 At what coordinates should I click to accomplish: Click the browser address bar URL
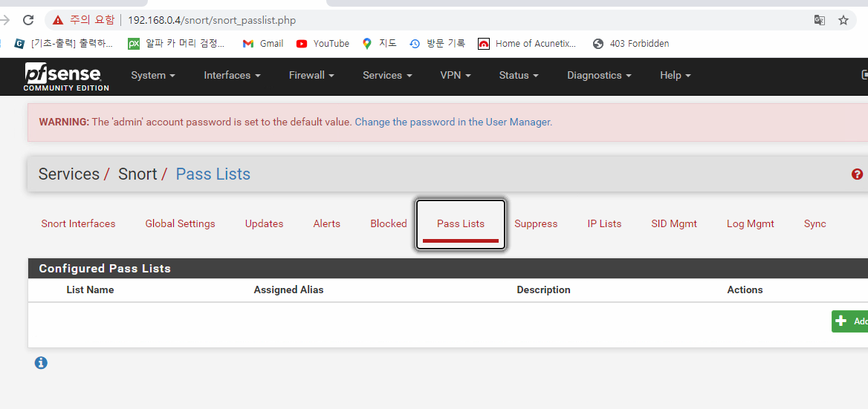(212, 21)
